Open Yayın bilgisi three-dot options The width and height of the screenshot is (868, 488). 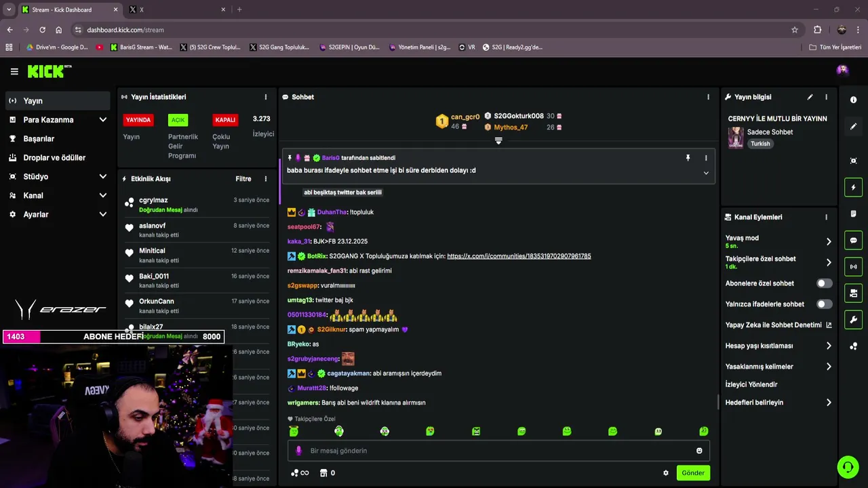[826, 97]
